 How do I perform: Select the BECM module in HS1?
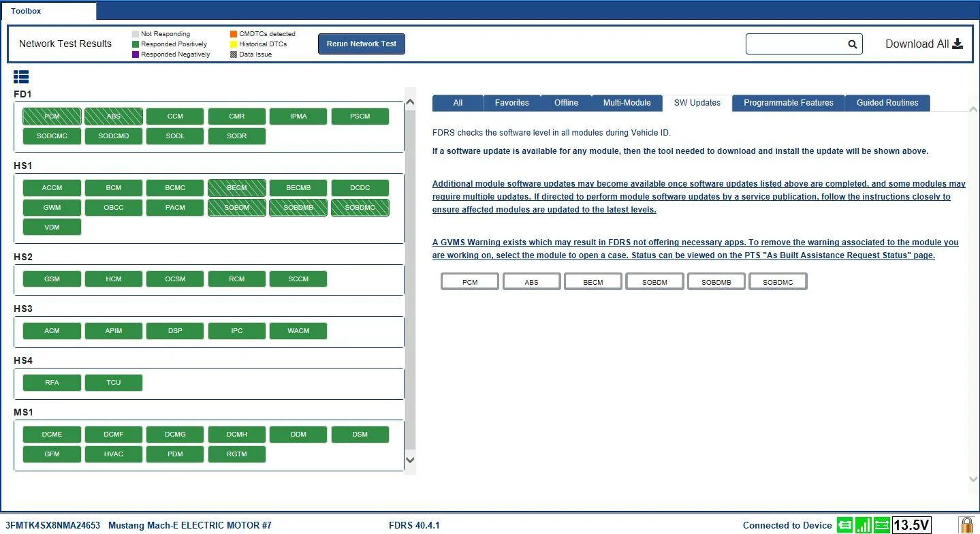(237, 188)
